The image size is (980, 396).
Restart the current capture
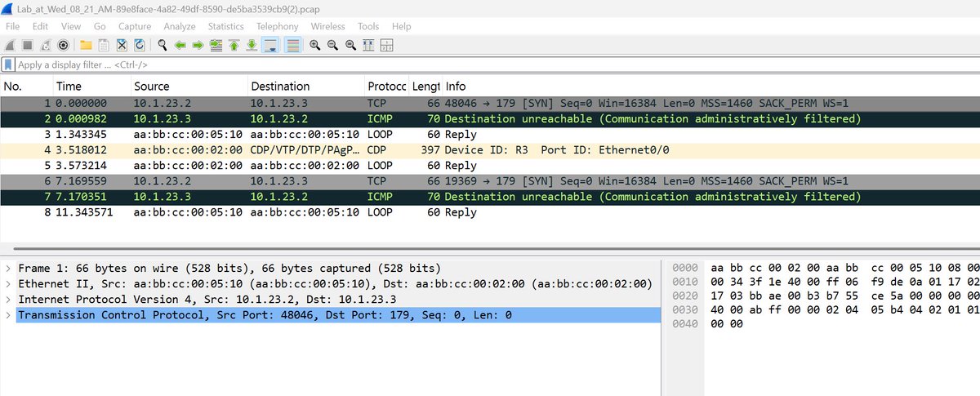(46, 44)
